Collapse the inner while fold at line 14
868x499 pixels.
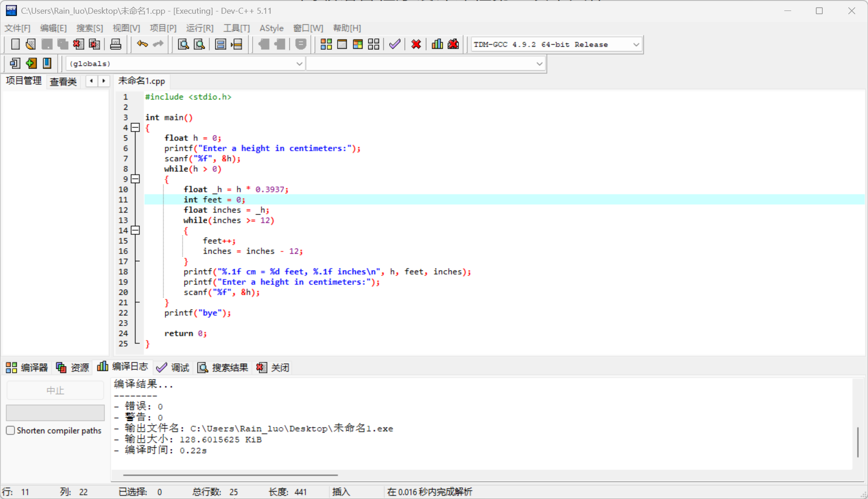(135, 230)
